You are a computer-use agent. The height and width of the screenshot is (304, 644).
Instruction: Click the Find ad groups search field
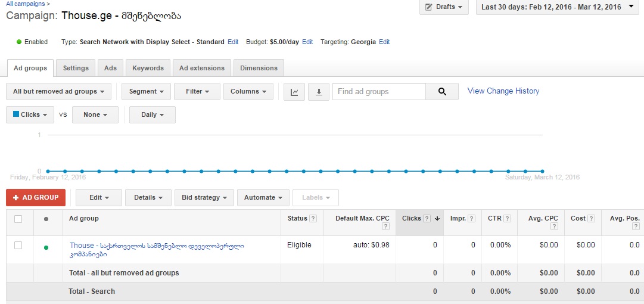click(379, 92)
